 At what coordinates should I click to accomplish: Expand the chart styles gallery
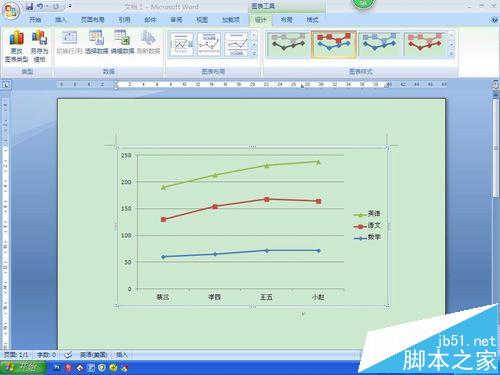point(452,54)
